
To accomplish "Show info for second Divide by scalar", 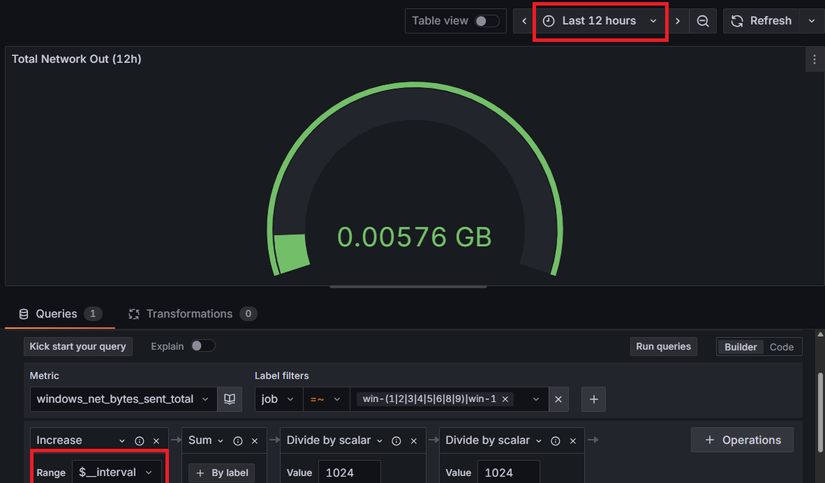I will 555,441.
